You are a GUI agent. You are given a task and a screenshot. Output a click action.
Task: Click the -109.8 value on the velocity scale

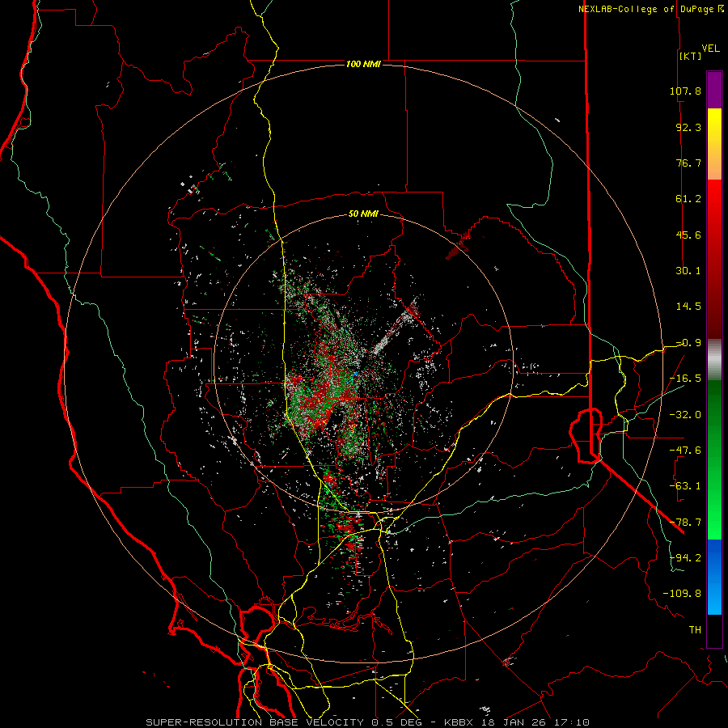coord(682,594)
